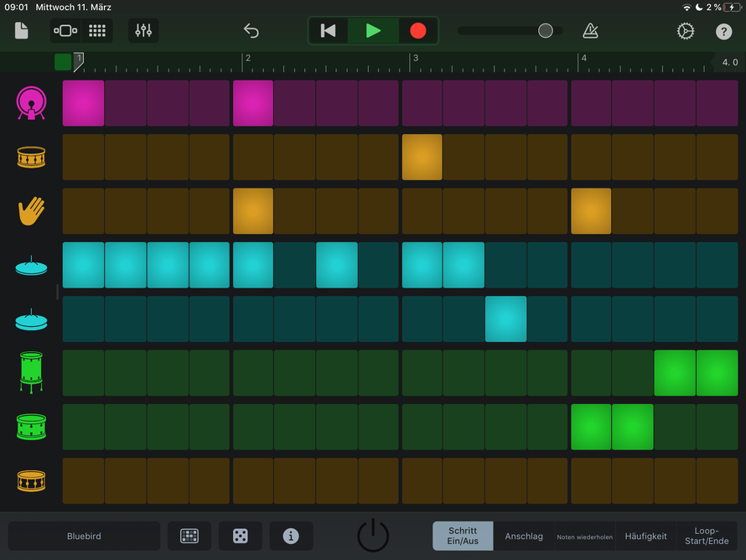Viewport: 746px width, 560px height.
Task: Turn off kick step five
Action: point(253,103)
